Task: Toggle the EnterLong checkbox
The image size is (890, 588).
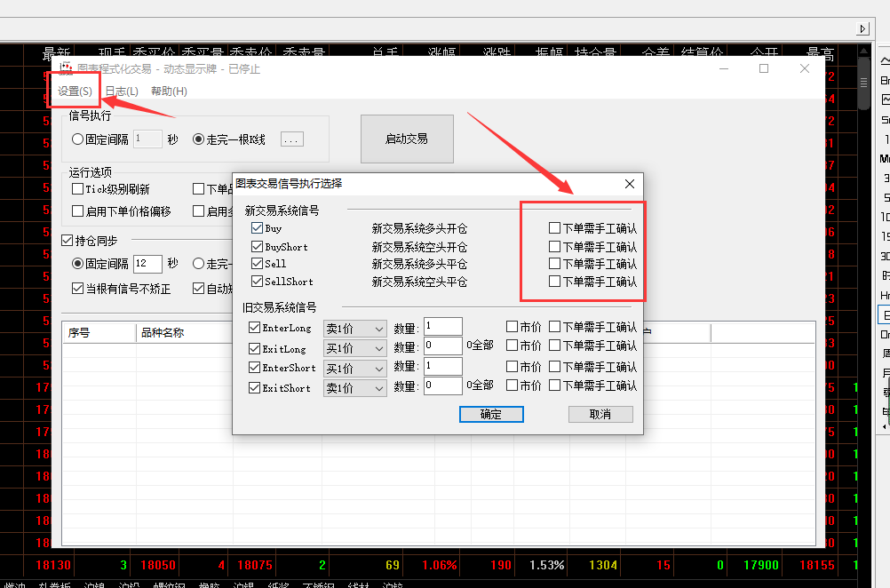Action: pyautogui.click(x=254, y=328)
